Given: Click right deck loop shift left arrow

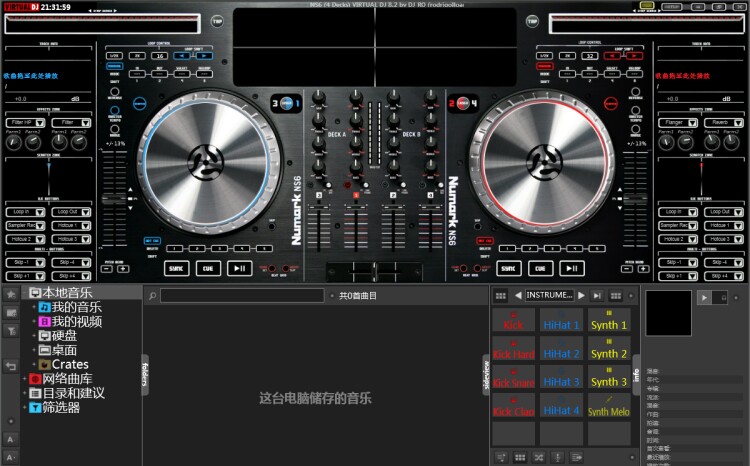Looking at the screenshot, I should (x=612, y=55).
